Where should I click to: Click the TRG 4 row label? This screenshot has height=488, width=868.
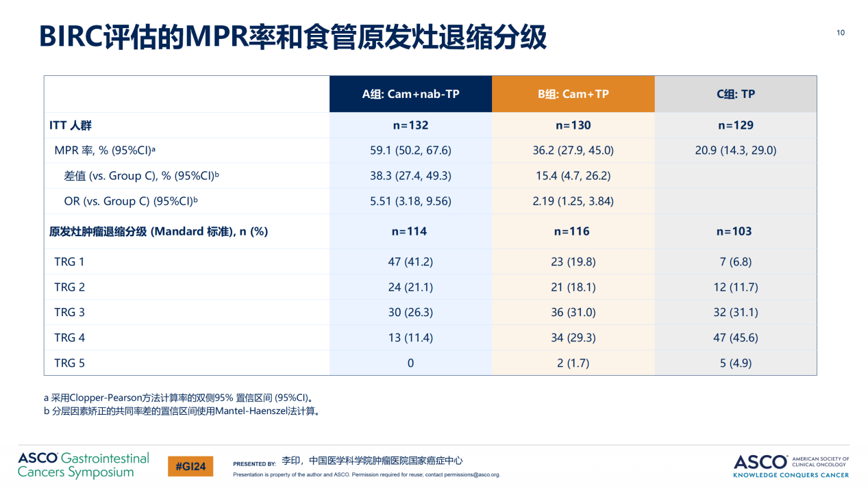click(x=70, y=337)
